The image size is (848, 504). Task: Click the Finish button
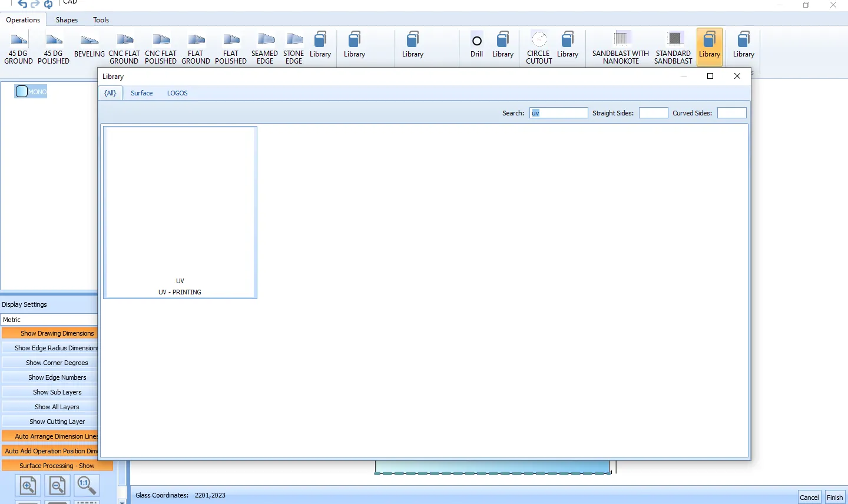tap(834, 497)
